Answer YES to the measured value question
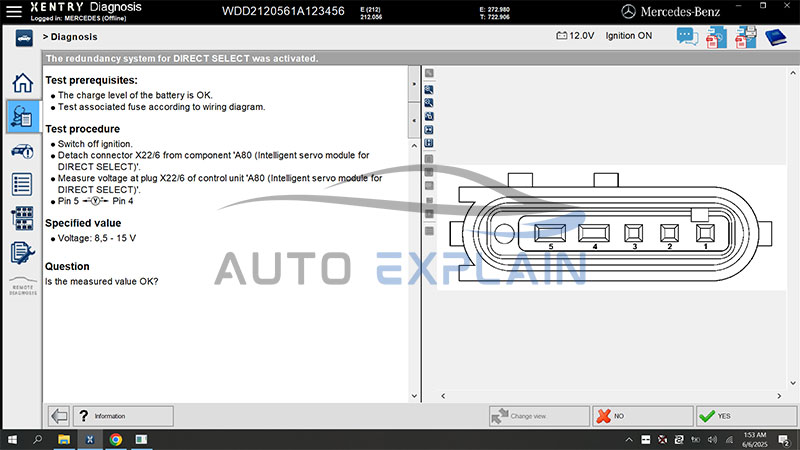Screen dimensions: 800x450 746,416
